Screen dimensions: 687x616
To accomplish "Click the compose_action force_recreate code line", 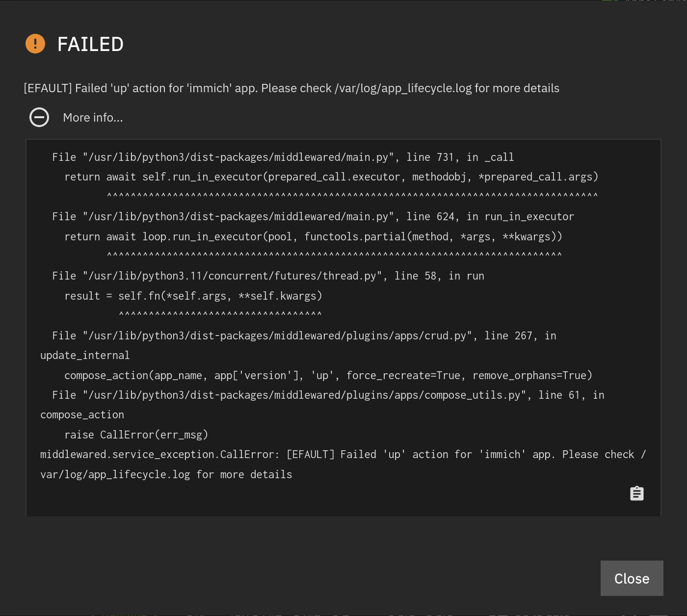I will click(328, 376).
